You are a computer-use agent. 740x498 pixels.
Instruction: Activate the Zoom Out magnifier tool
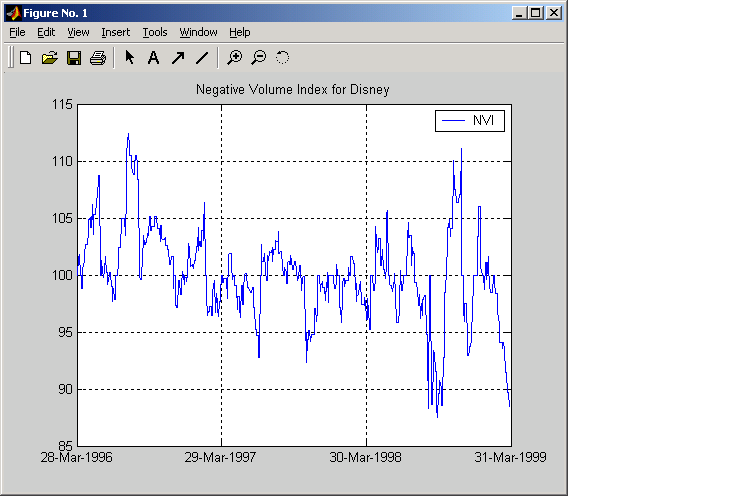coord(258,58)
